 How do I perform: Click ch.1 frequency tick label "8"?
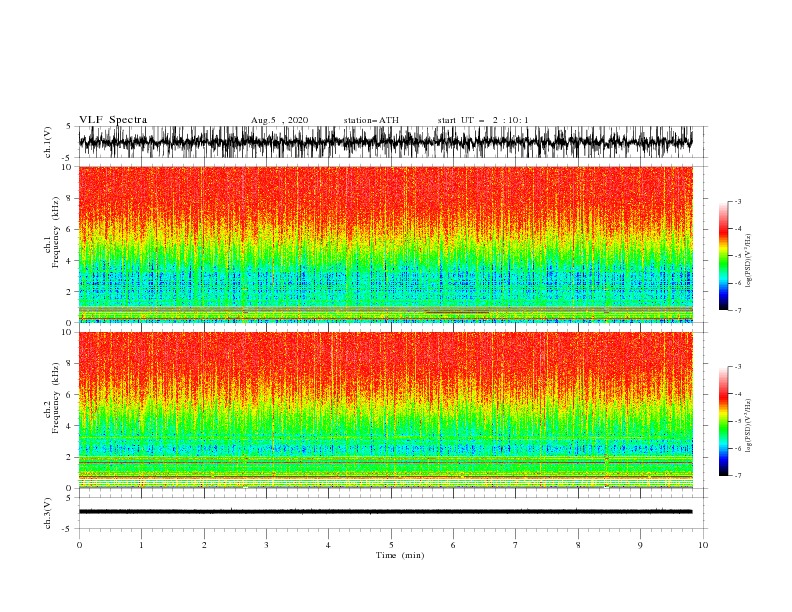coord(69,198)
